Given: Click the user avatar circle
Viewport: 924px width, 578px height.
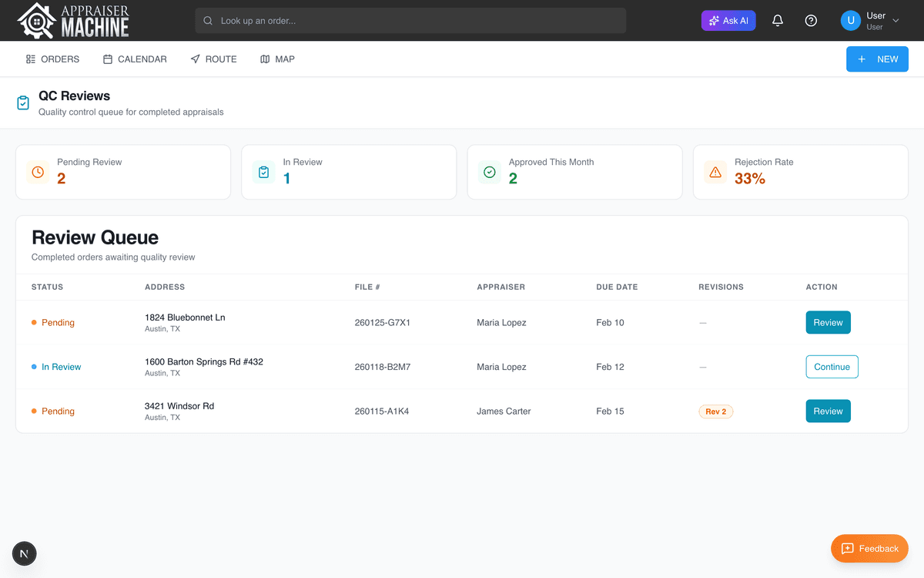Looking at the screenshot, I should pos(850,21).
